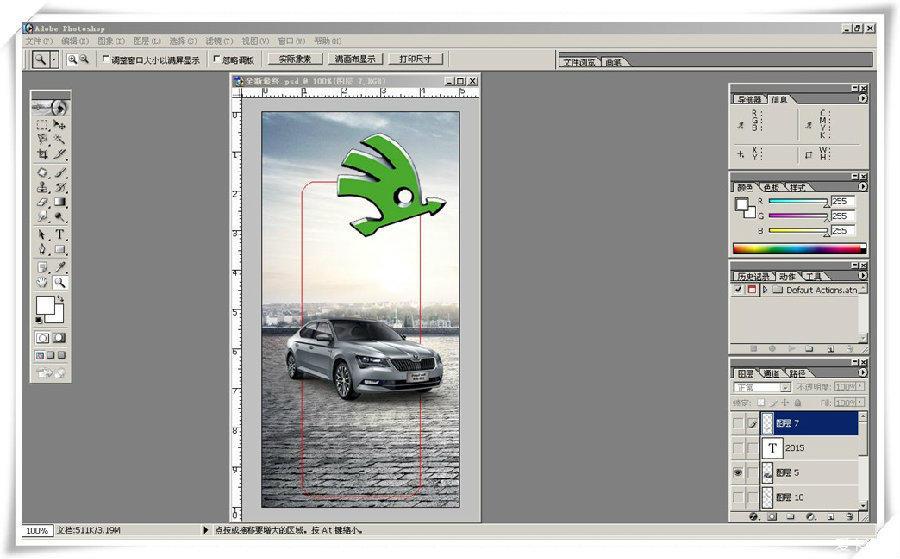Toggle the ignore palettes checkbox
The width and height of the screenshot is (900, 559).
[216, 59]
